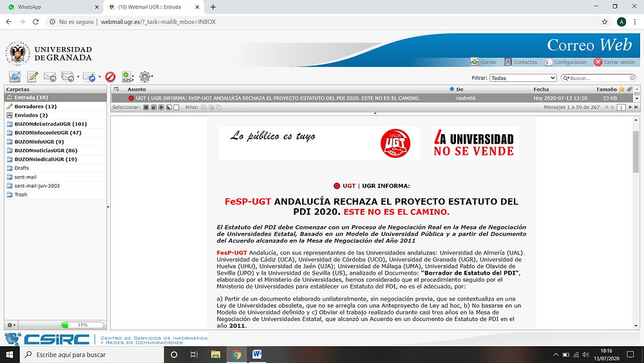The width and height of the screenshot is (644, 363).
Task: Bookmark this page with star icon
Action: click(x=605, y=22)
